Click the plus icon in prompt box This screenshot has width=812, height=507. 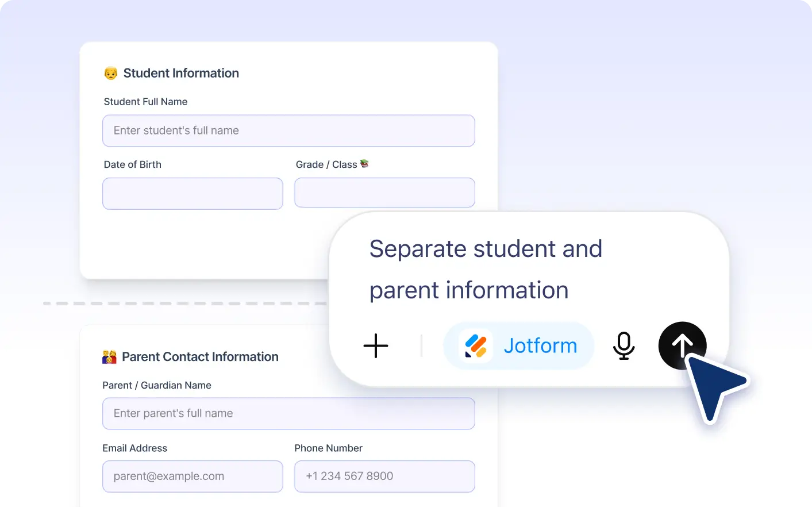coord(376,346)
